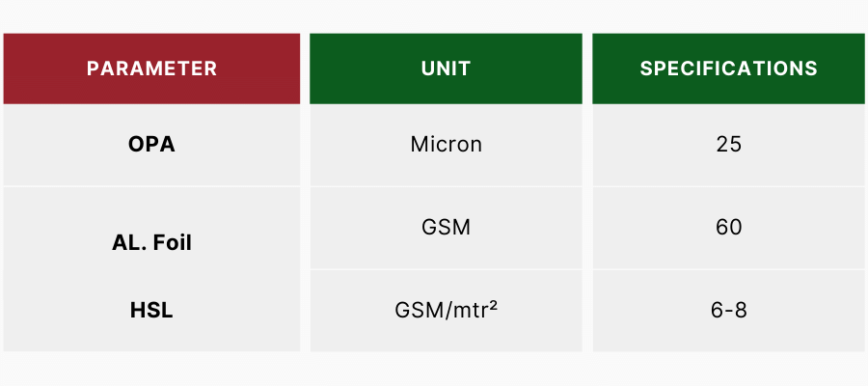Select the specification value 60
The image size is (868, 386).
(x=728, y=228)
